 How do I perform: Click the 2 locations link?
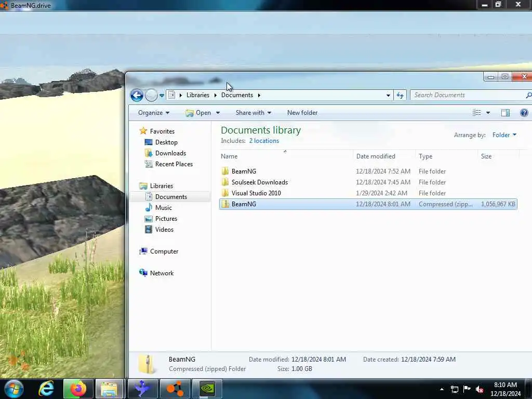[x=264, y=141]
